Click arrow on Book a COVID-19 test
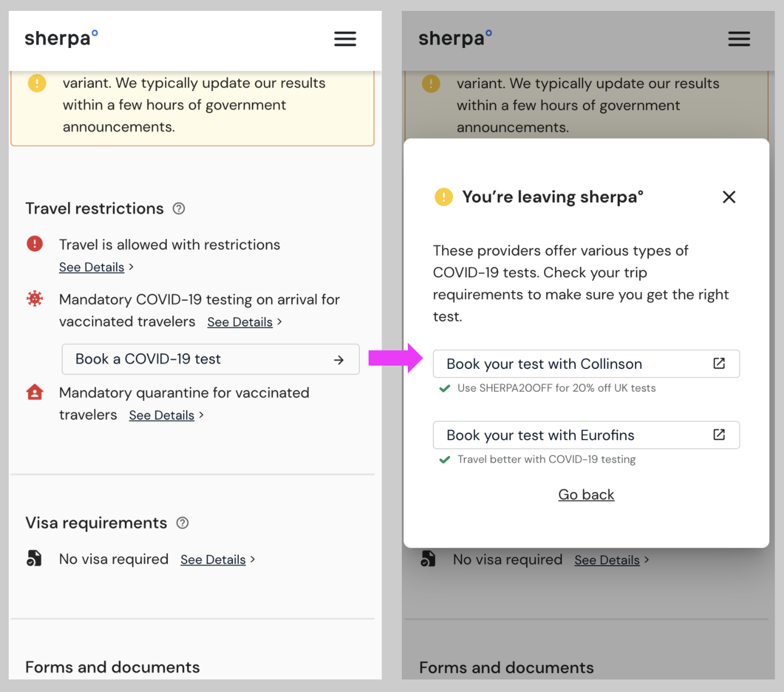Screen dimensions: 784x692 (339, 360)
